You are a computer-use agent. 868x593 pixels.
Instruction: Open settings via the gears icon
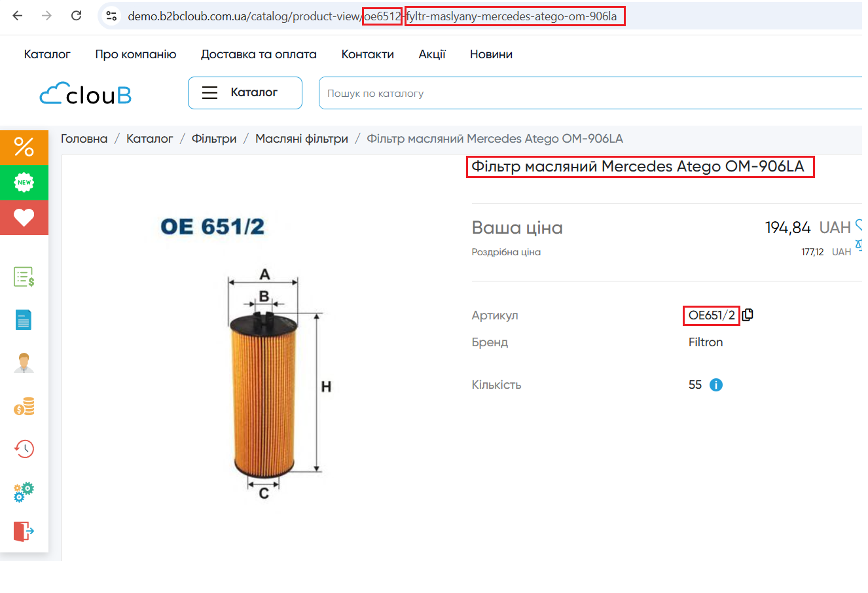pos(24,492)
